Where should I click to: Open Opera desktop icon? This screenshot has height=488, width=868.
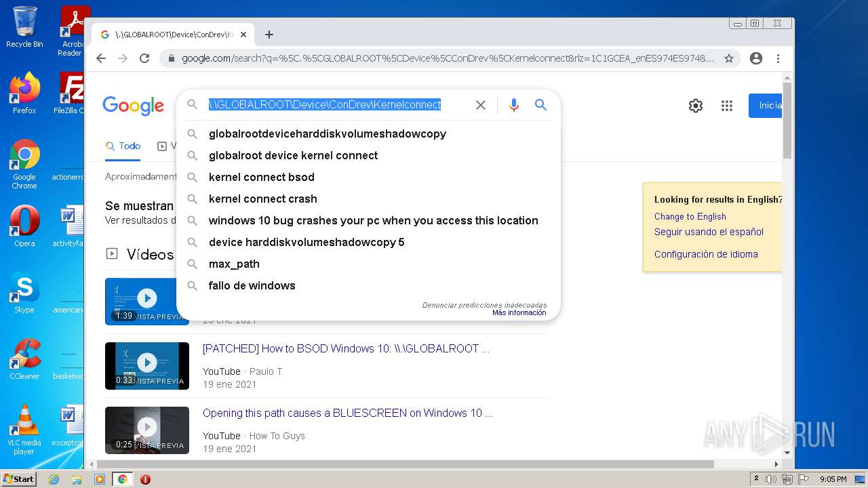click(x=24, y=226)
